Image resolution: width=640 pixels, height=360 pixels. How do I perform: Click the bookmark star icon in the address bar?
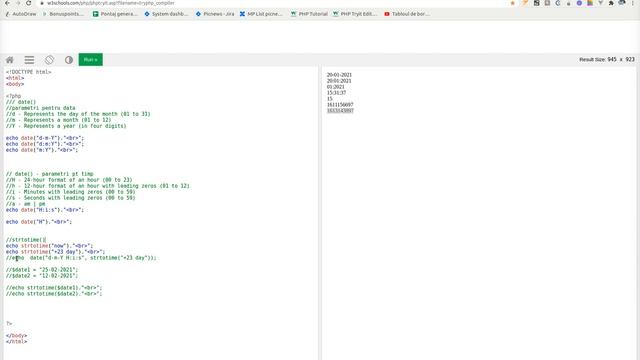pyautogui.click(x=513, y=3)
